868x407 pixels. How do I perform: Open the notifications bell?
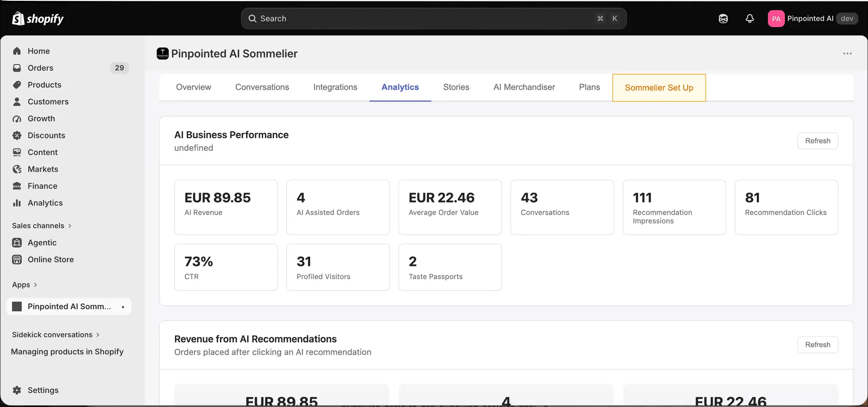[749, 19]
